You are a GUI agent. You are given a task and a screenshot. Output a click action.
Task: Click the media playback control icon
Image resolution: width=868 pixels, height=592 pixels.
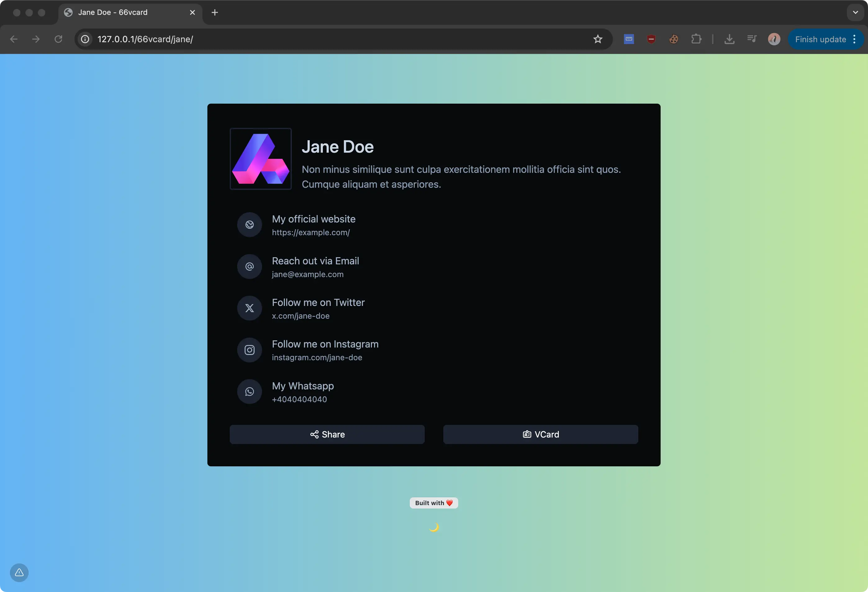[x=752, y=39]
